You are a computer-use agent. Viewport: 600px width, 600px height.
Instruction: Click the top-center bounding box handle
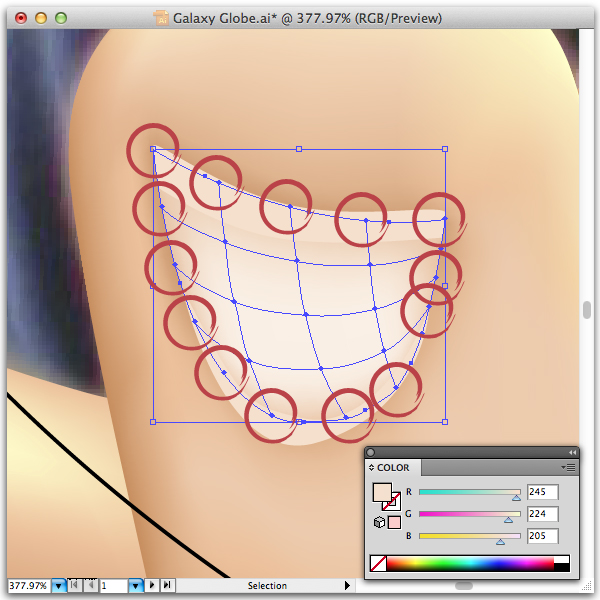point(299,149)
